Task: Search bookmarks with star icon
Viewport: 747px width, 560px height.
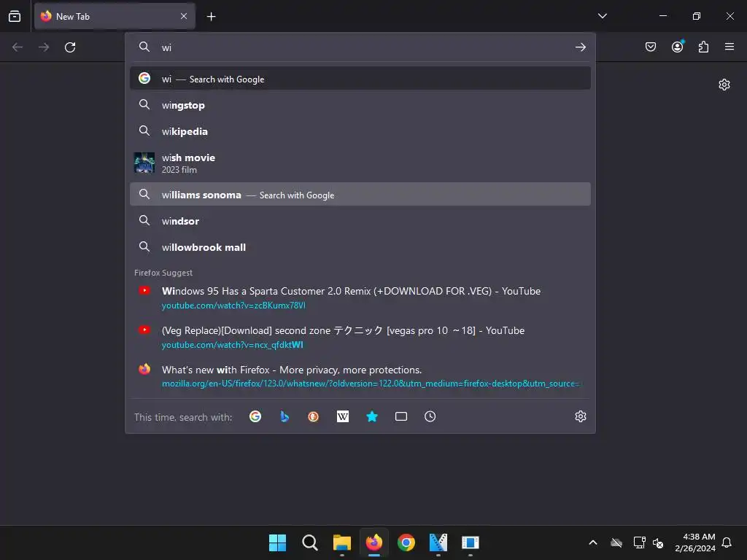Action: [x=372, y=416]
